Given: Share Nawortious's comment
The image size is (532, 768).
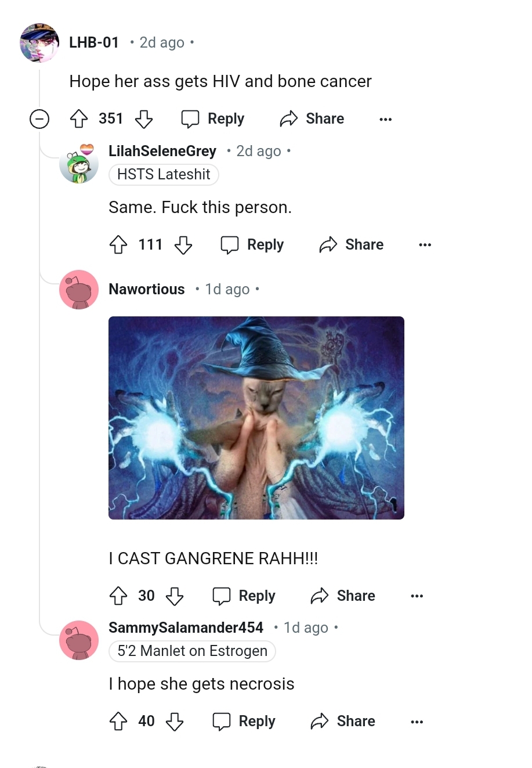Looking at the screenshot, I should pyautogui.click(x=343, y=596).
